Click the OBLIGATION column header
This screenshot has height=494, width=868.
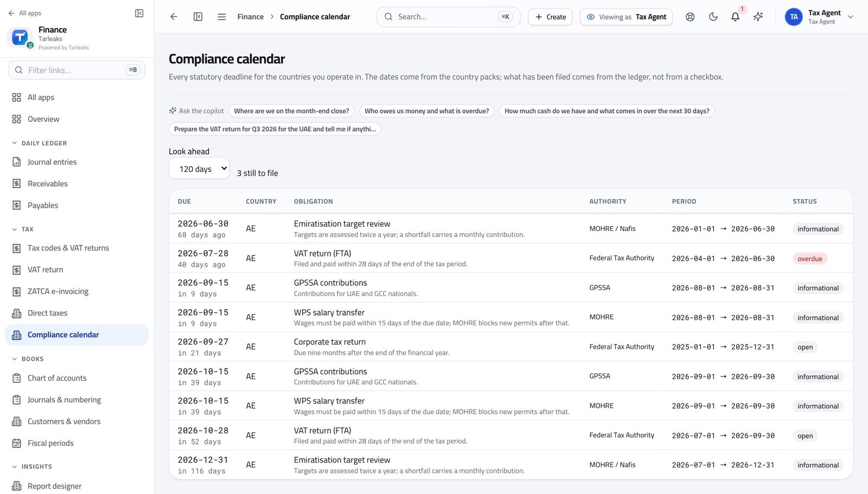314,202
